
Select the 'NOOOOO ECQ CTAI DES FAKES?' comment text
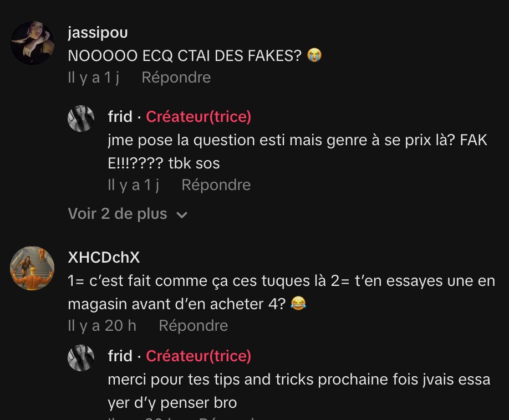coord(185,56)
